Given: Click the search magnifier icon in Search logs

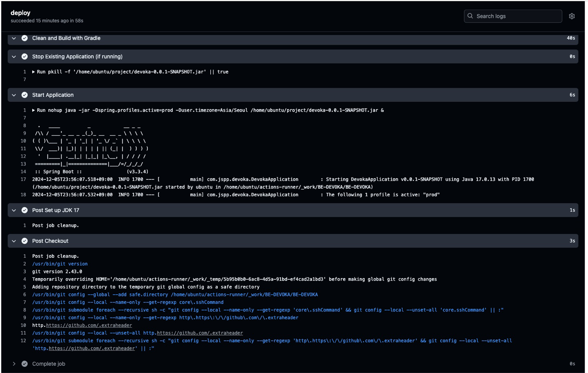Looking at the screenshot, I should pyautogui.click(x=470, y=16).
